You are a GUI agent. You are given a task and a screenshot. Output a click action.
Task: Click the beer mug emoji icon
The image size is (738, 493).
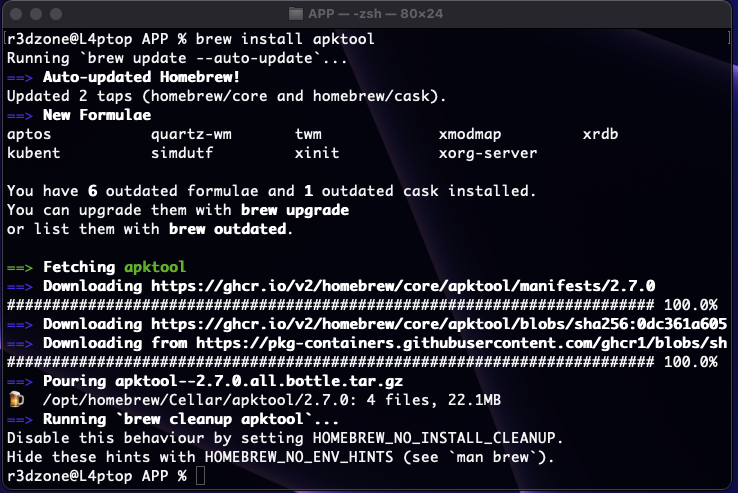click(x=16, y=400)
